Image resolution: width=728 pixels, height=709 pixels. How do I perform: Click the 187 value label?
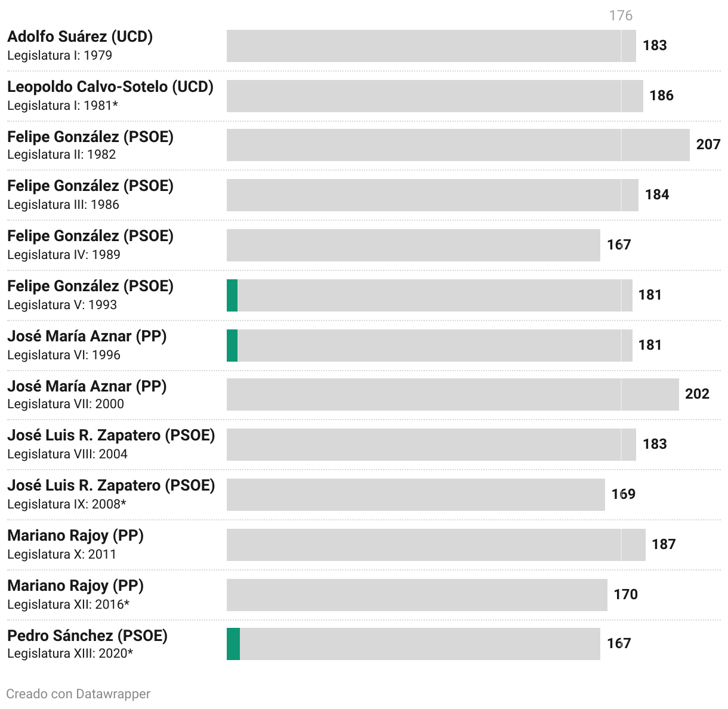[664, 544]
